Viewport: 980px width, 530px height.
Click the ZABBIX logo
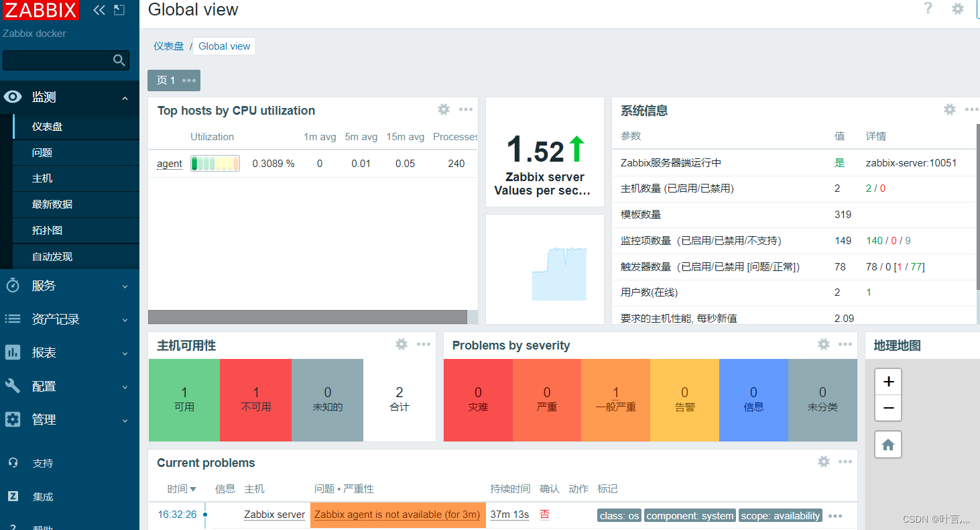click(x=40, y=9)
